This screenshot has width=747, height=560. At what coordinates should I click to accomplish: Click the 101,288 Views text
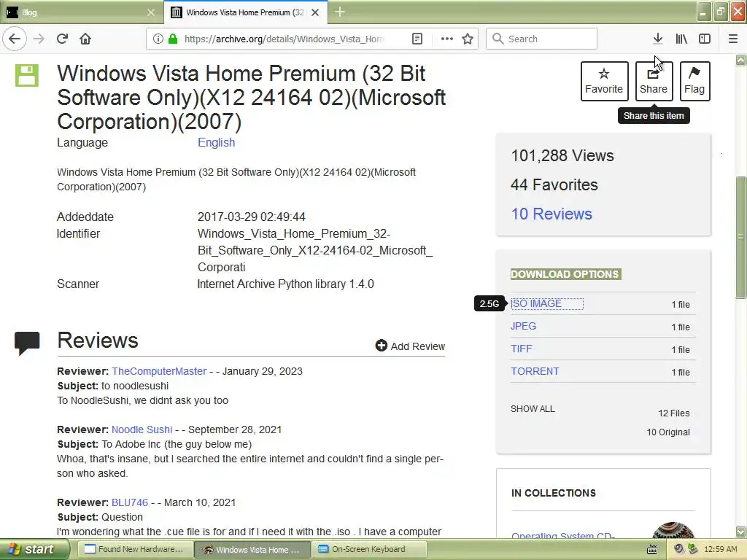[562, 156]
